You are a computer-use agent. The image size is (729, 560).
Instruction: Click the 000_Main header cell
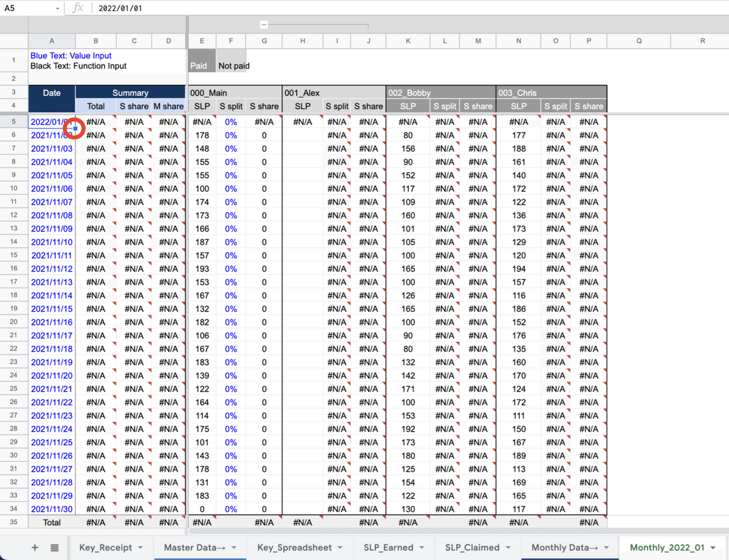[x=235, y=93]
